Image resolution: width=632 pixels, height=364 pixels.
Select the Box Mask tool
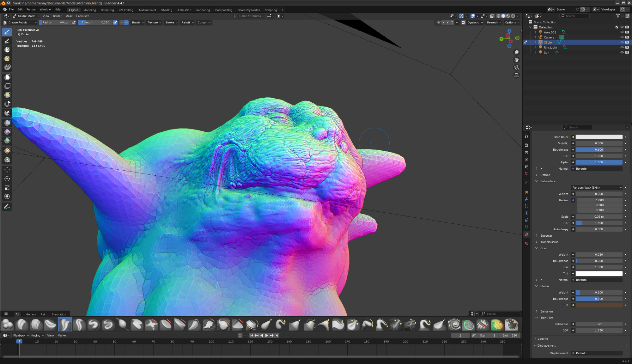(x=7, y=77)
